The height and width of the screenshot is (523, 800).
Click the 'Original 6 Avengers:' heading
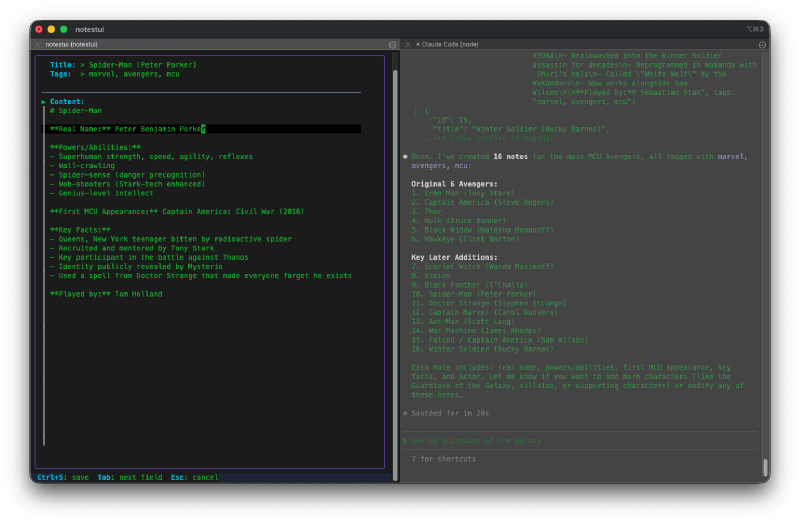click(454, 184)
